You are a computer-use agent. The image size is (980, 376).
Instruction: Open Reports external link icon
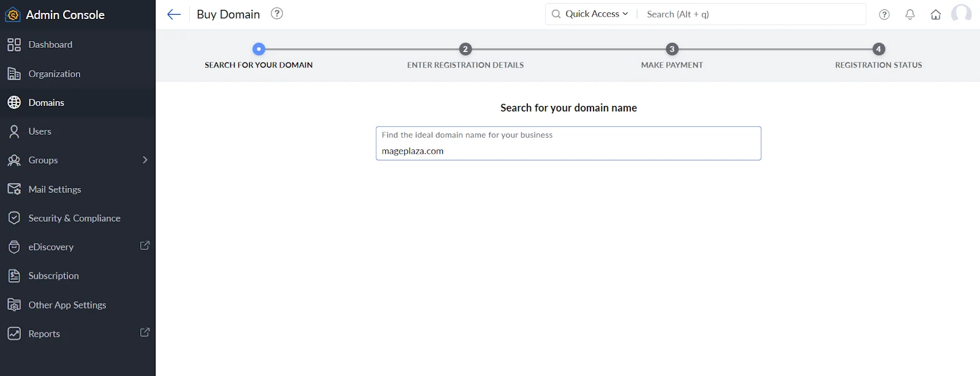(145, 333)
